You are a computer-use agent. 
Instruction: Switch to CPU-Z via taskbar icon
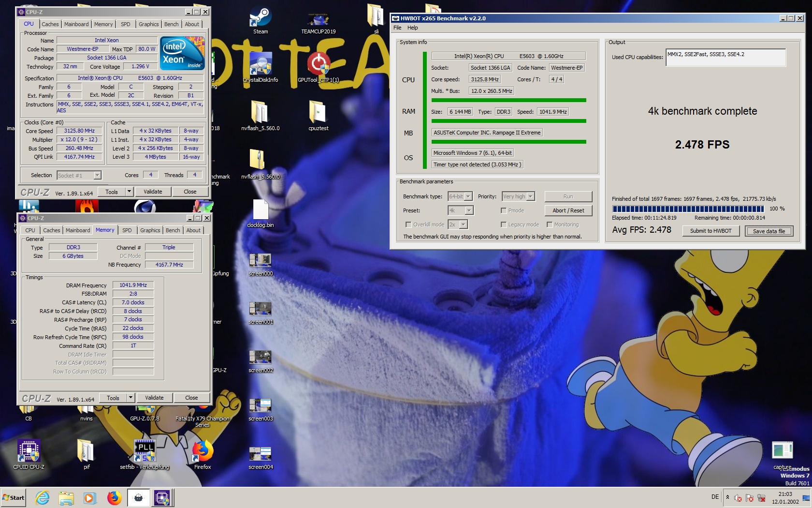(x=162, y=497)
